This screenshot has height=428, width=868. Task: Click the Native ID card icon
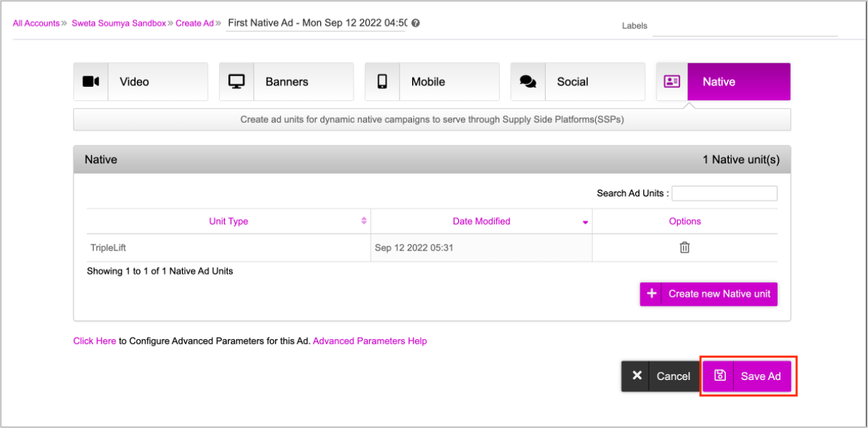click(671, 82)
